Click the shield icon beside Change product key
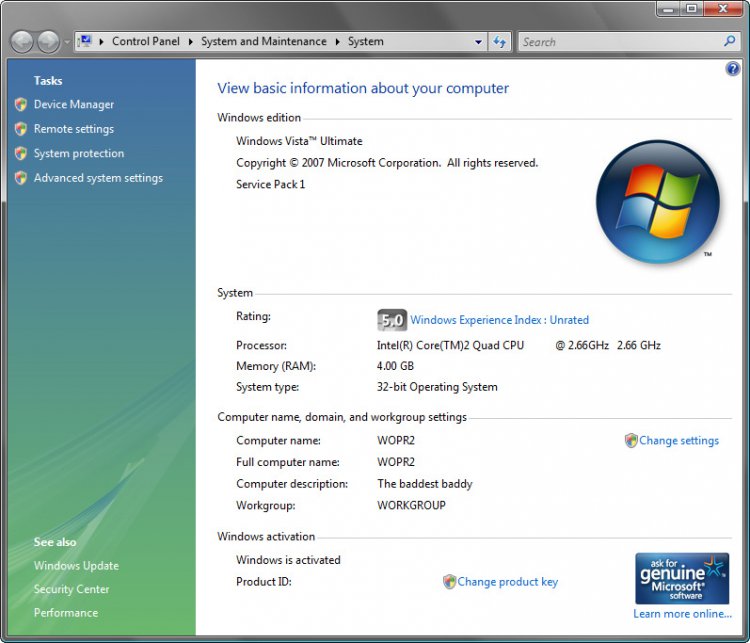This screenshot has height=643, width=750. (x=449, y=582)
